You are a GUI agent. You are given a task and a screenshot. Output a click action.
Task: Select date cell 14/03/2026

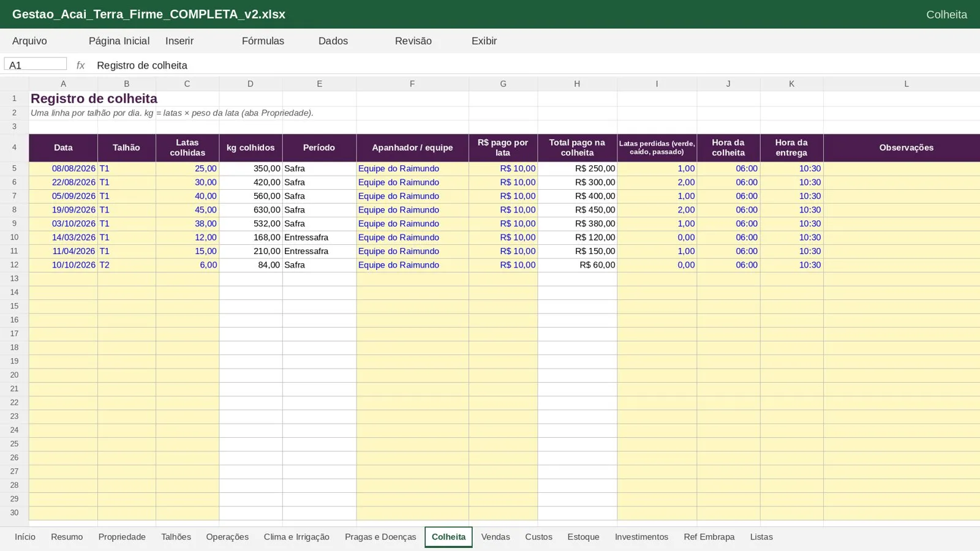click(x=63, y=238)
